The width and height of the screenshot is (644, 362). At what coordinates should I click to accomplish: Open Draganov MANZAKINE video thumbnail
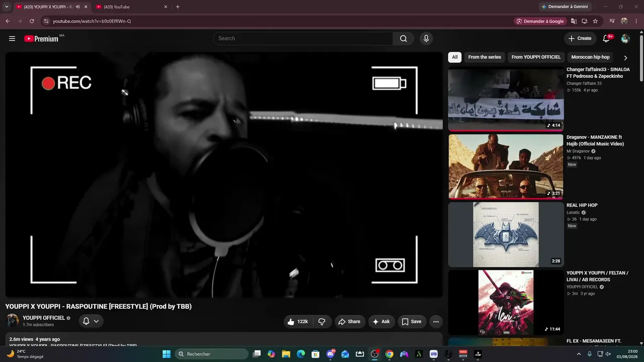click(506, 166)
